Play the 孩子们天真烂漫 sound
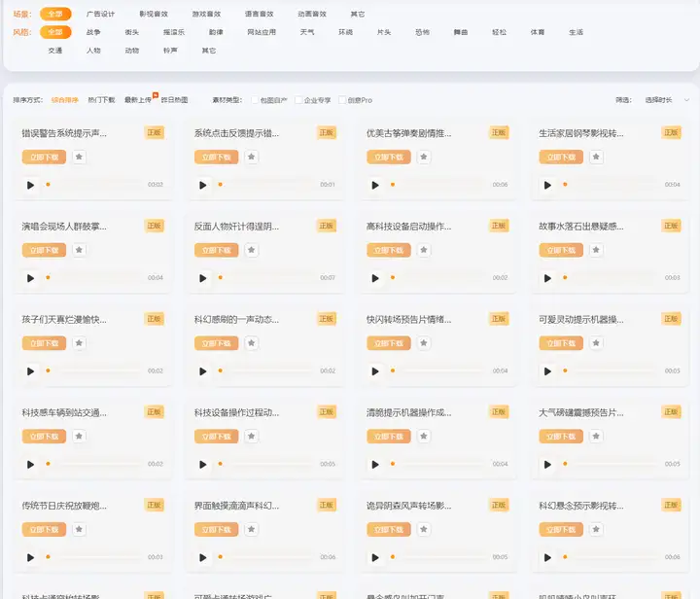The image size is (700, 599). [30, 371]
